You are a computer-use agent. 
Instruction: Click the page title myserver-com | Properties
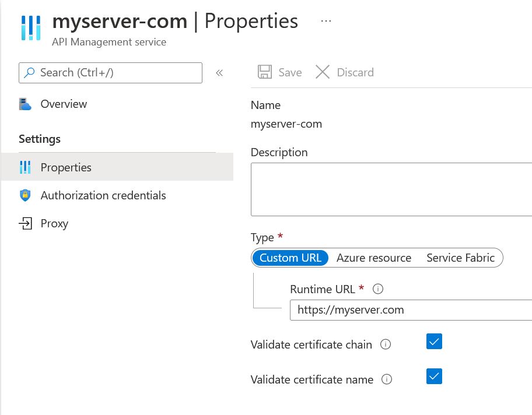point(175,21)
